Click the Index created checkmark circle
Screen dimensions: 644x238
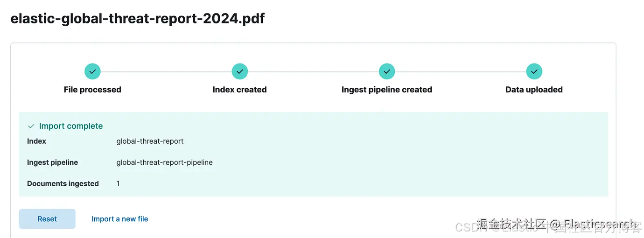coord(240,71)
